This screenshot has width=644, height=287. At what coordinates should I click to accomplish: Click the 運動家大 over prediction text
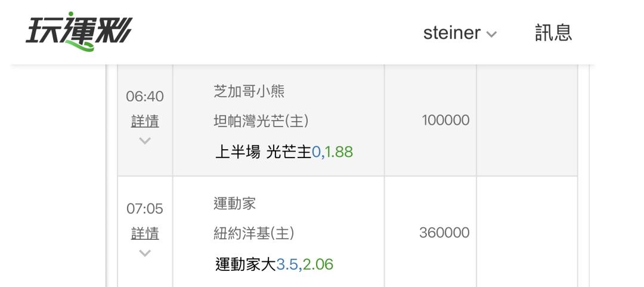[x=245, y=264]
